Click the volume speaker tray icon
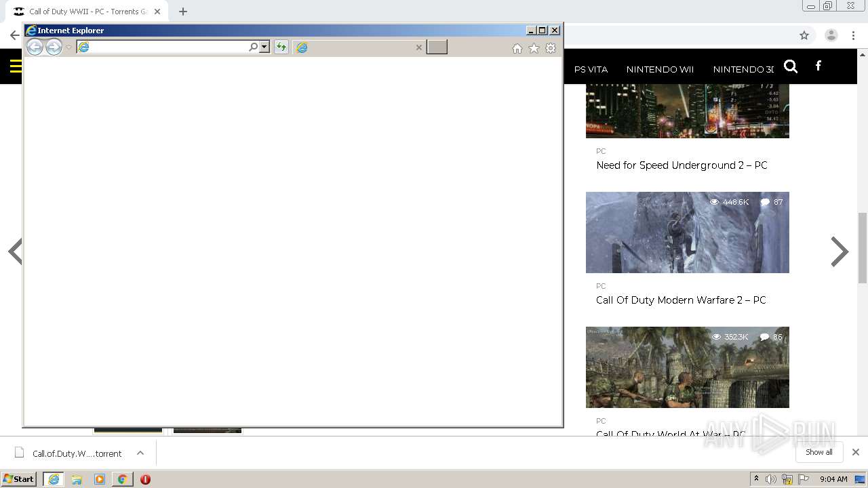Screen dimensions: 868x488 pos(771,479)
